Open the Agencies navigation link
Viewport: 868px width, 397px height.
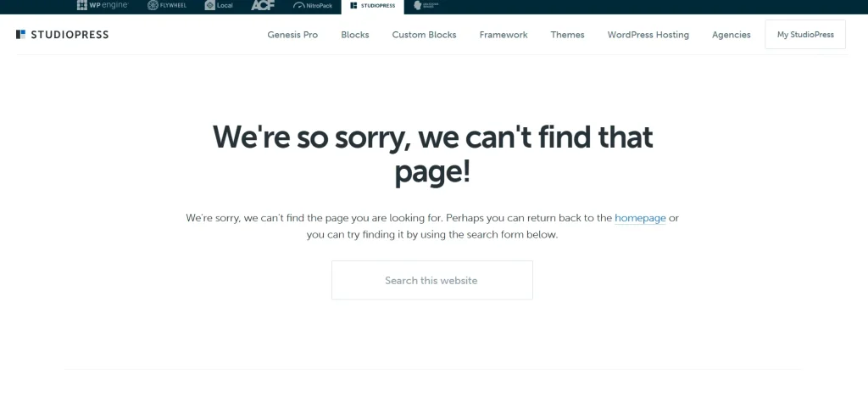732,34
